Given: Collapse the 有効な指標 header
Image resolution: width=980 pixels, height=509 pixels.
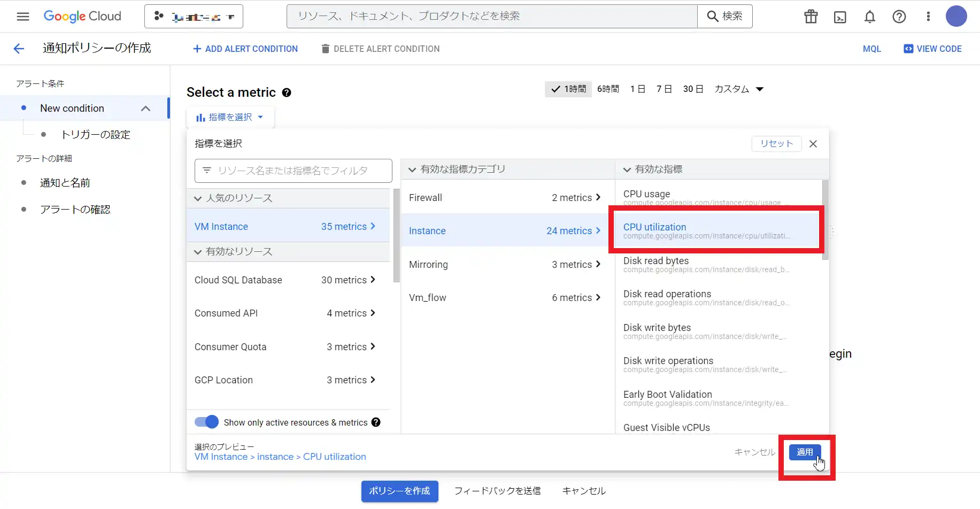Looking at the screenshot, I should click(x=722, y=169).
